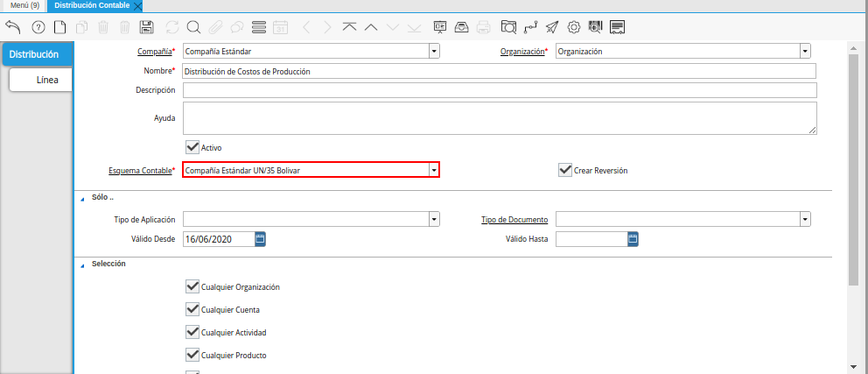
Task: Open the Active Workflows node icon
Action: point(530,26)
